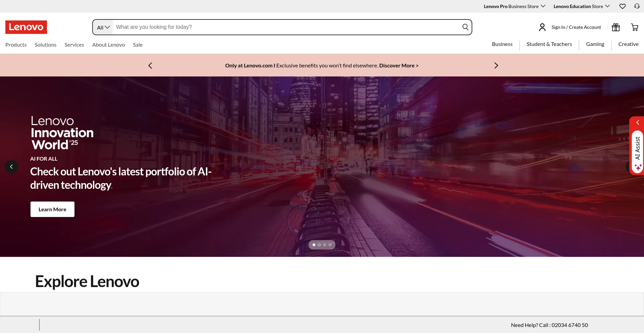Open the shopping cart
Image resolution: width=644 pixels, height=333 pixels.
click(x=635, y=27)
